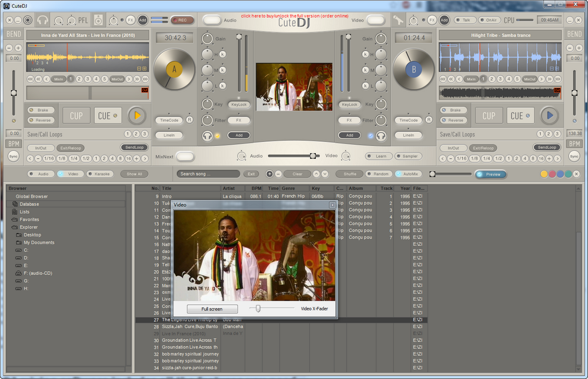Expand the Explorer tree node

click(x=15, y=227)
